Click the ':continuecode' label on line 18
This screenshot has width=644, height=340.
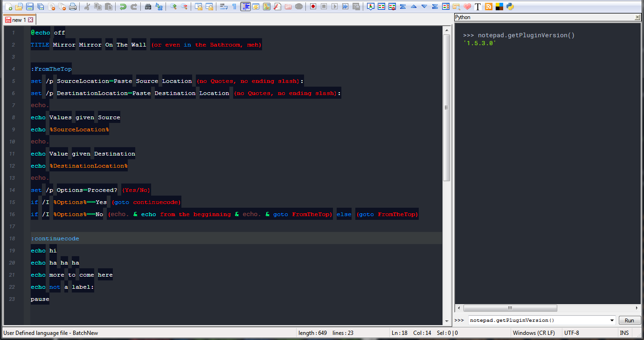55,238
